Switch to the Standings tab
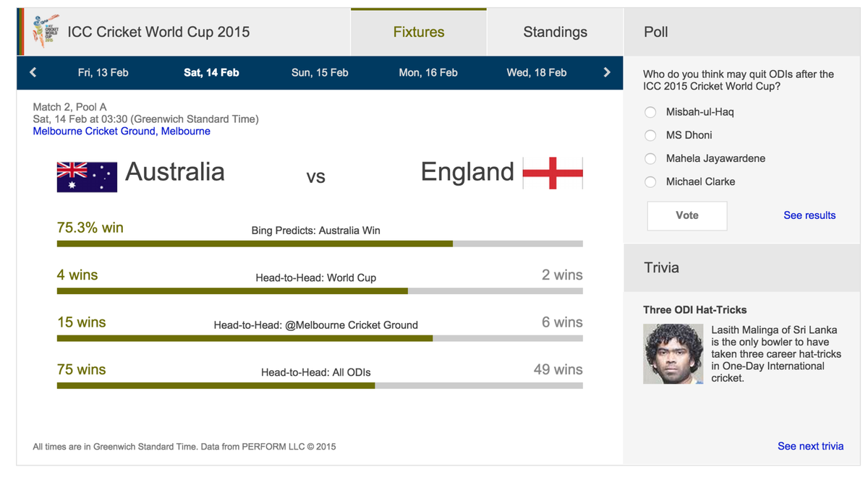 click(555, 32)
